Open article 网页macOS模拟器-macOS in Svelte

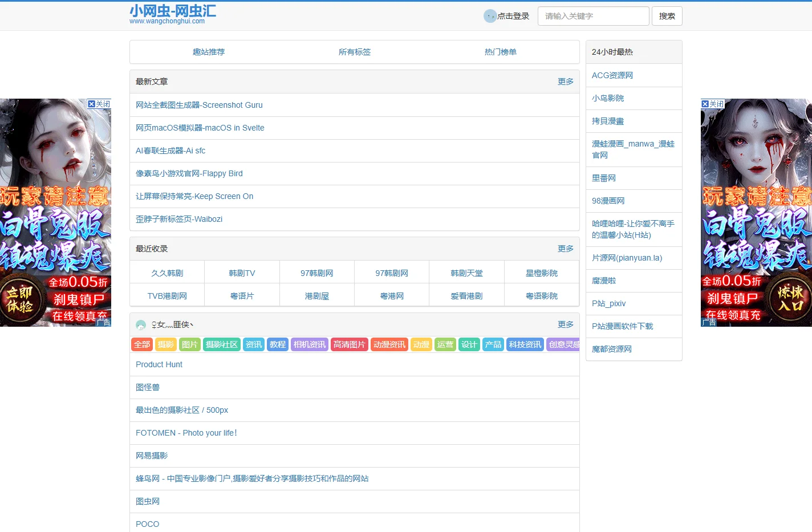[x=200, y=128]
